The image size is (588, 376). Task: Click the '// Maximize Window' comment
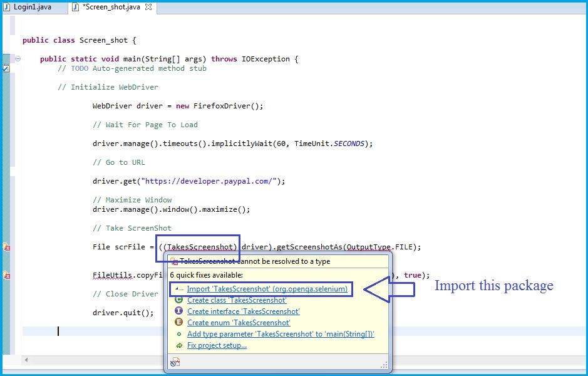coord(132,200)
